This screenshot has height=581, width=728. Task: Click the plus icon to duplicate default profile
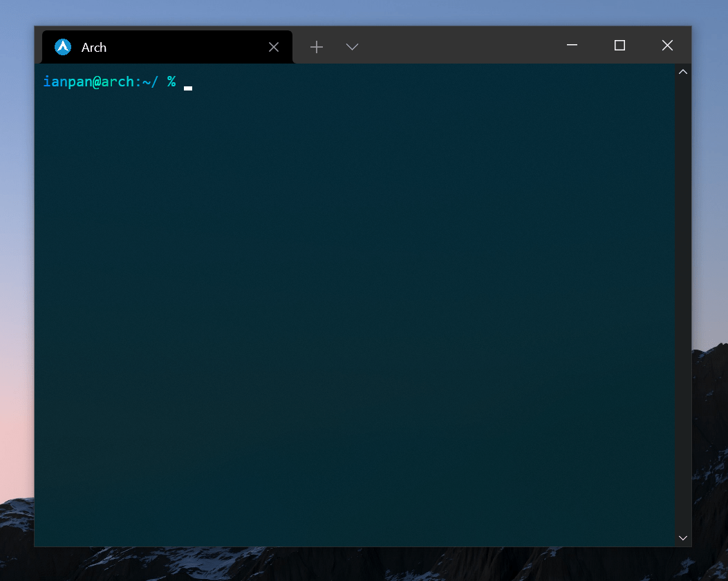(x=316, y=46)
